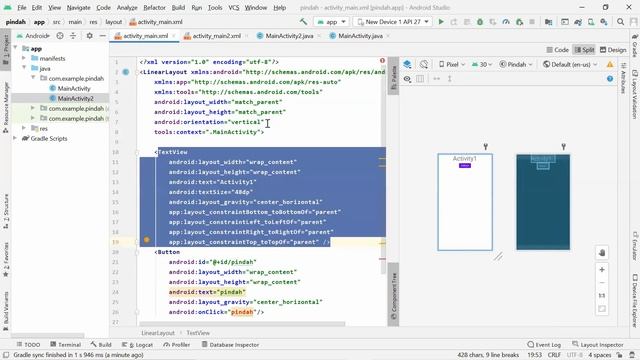Open the Design Surface layers icon

pyautogui.click(x=407, y=64)
